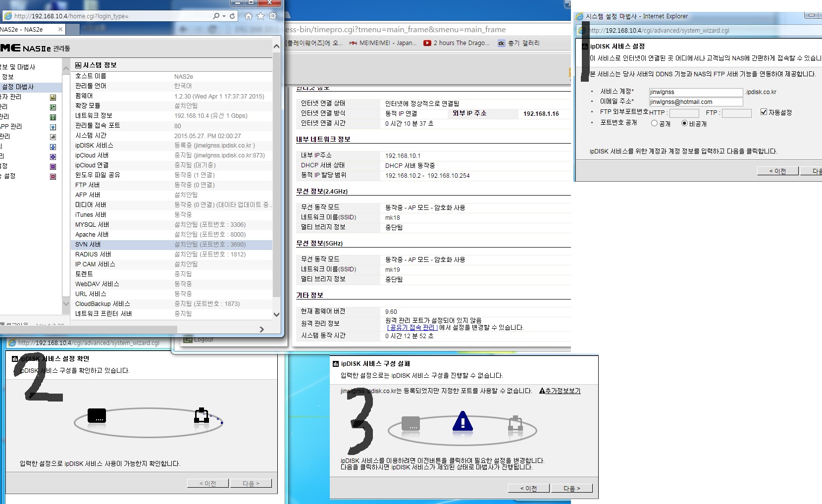Expand the address bar search dropdown arrow
The image size is (822, 504).
coord(224,16)
